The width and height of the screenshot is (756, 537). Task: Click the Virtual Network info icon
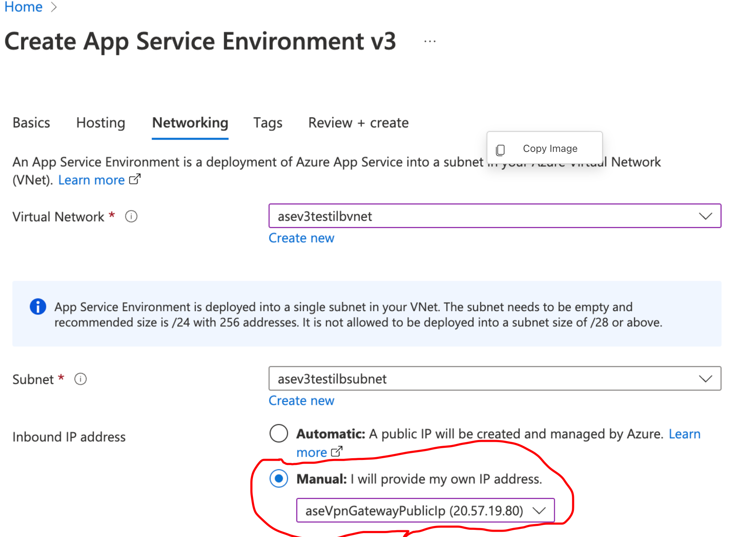[131, 216]
